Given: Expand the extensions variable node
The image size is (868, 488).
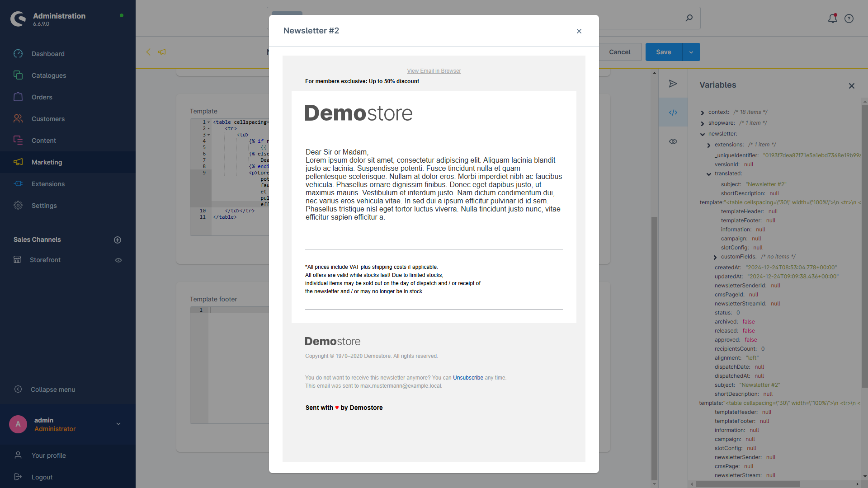Looking at the screenshot, I should (x=709, y=145).
